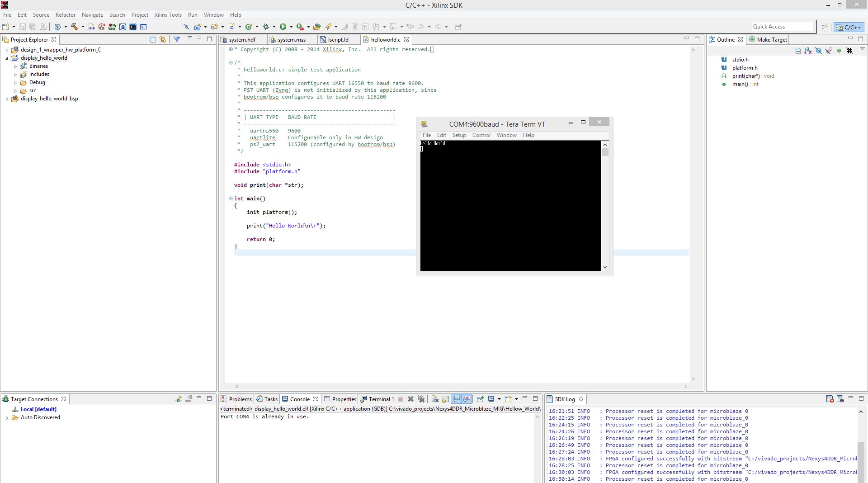Toggle Sort in the Outline panel
The image size is (868, 483).
click(x=808, y=51)
